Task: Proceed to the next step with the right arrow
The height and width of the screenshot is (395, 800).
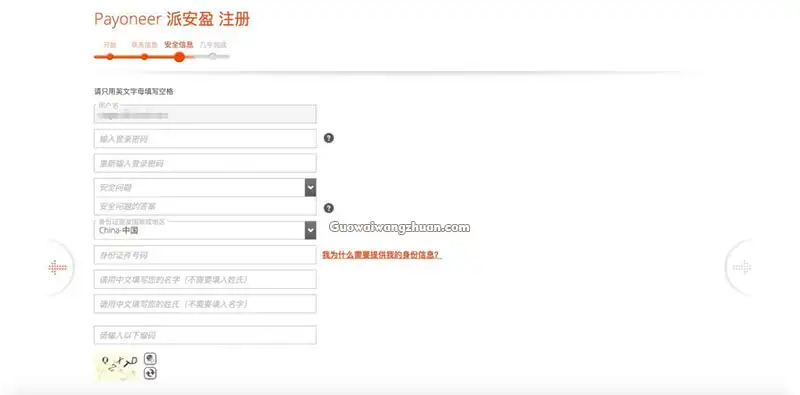Action: (741, 267)
